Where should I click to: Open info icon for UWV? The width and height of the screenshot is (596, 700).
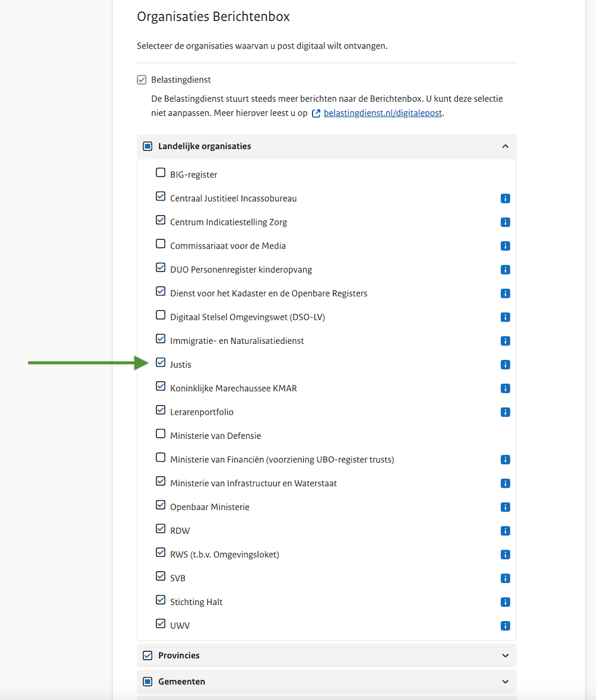tap(505, 626)
